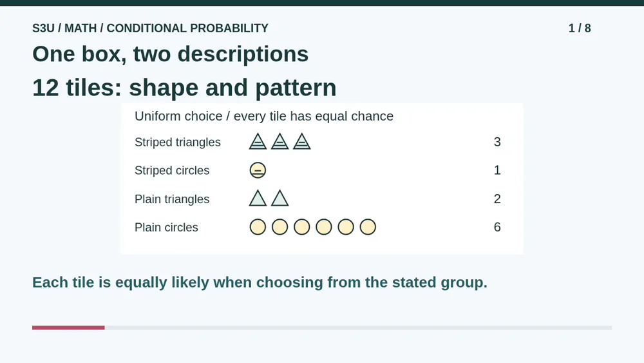This screenshot has height=363, width=644.
Task: Click the Striped triangles row label
Action: [178, 142]
